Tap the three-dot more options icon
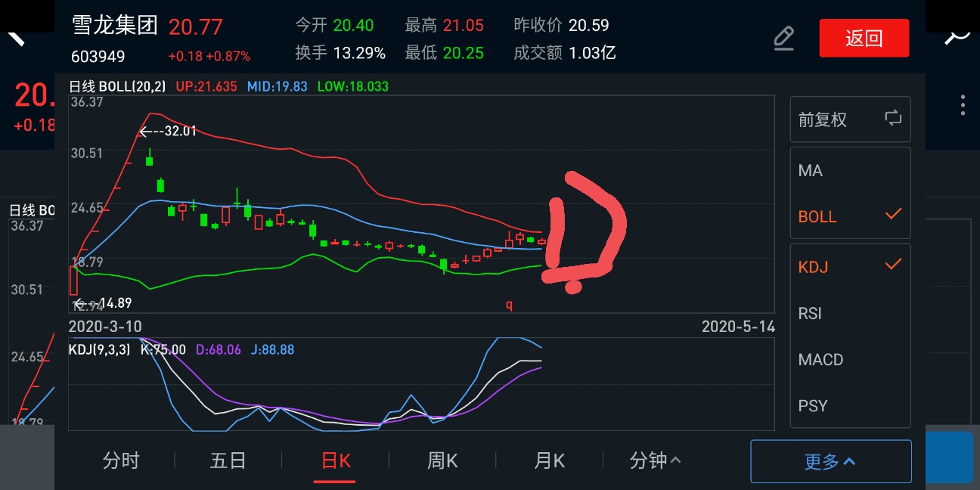 [963, 105]
